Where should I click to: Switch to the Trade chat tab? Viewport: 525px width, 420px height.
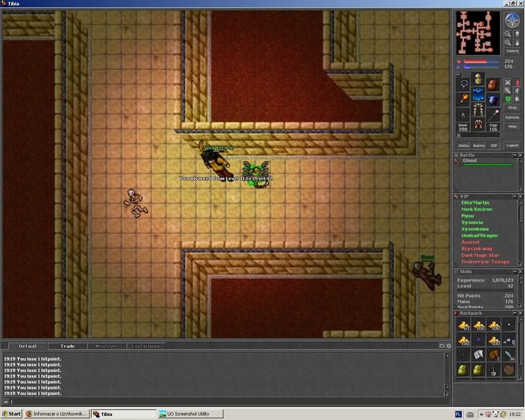(x=68, y=346)
